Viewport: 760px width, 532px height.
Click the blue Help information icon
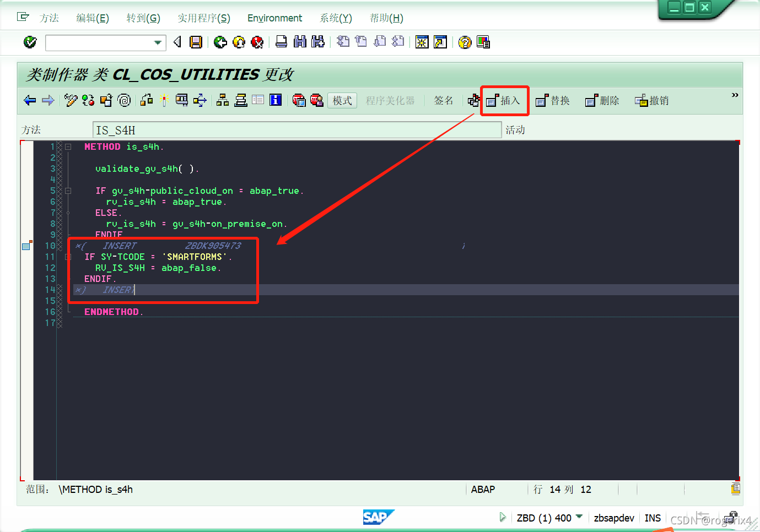pos(276,100)
